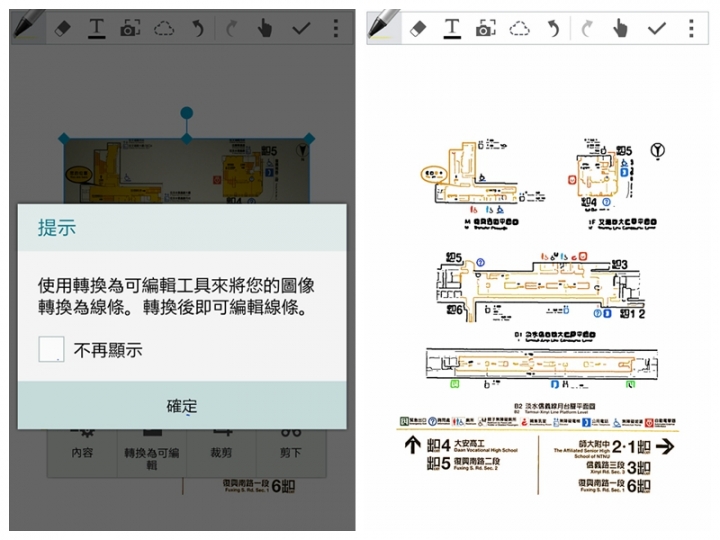The width and height of the screenshot is (720, 540).
Task: Tap the 確定 button in the dialog
Action: click(x=182, y=405)
